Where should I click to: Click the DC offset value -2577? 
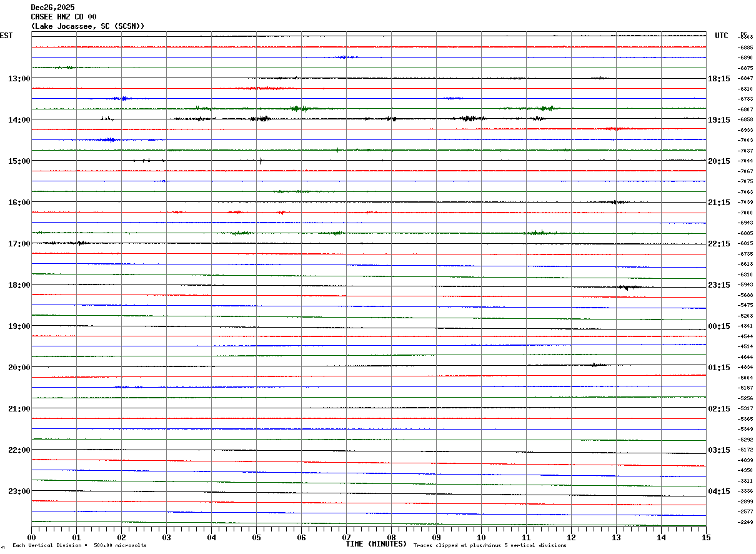tap(745, 512)
